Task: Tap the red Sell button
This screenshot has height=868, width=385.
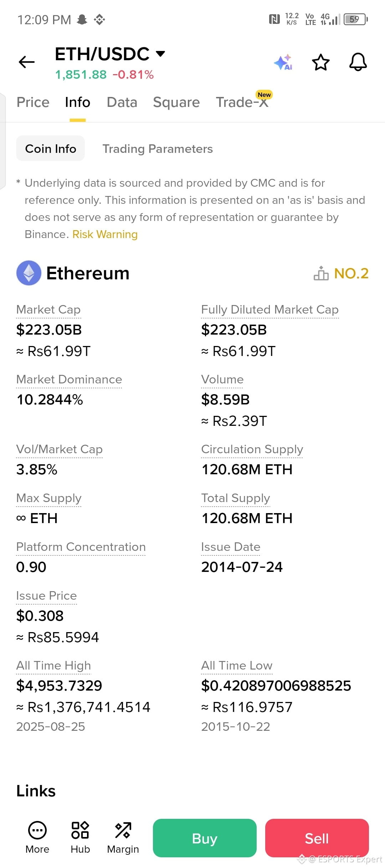Action: tap(317, 838)
